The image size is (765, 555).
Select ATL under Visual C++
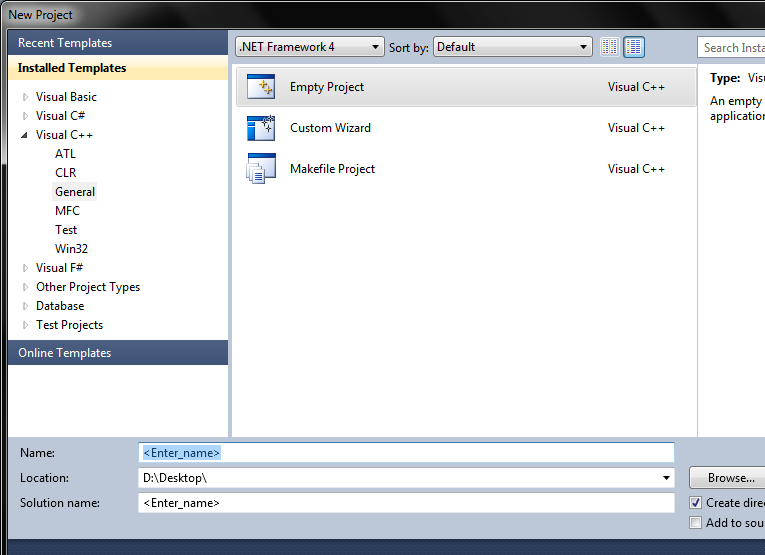[65, 154]
